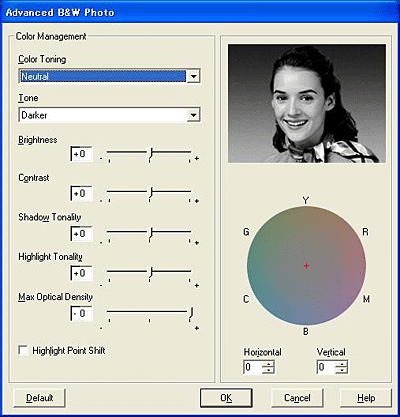Click the Default button
The image size is (400, 417).
[x=39, y=398]
